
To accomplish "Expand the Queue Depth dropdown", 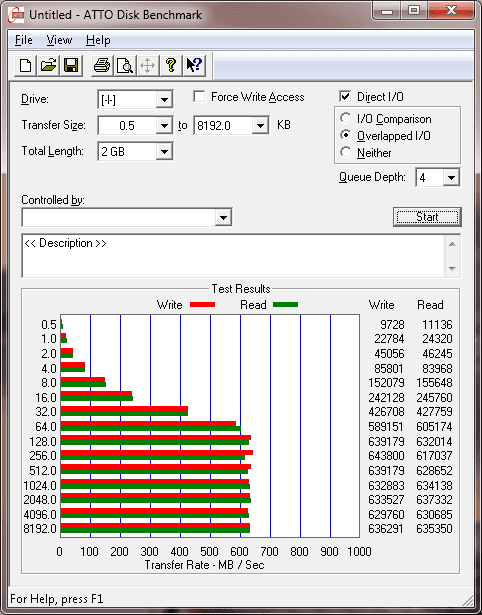I will tap(451, 178).
